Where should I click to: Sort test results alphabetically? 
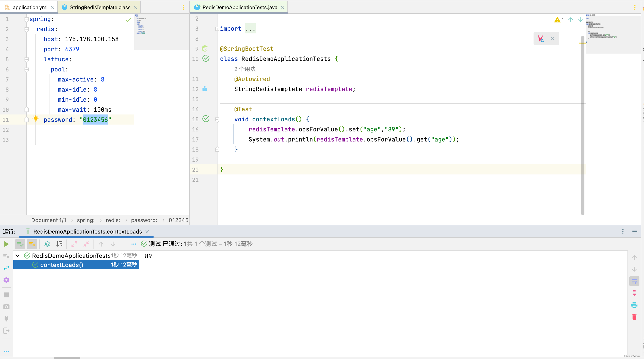(x=47, y=244)
